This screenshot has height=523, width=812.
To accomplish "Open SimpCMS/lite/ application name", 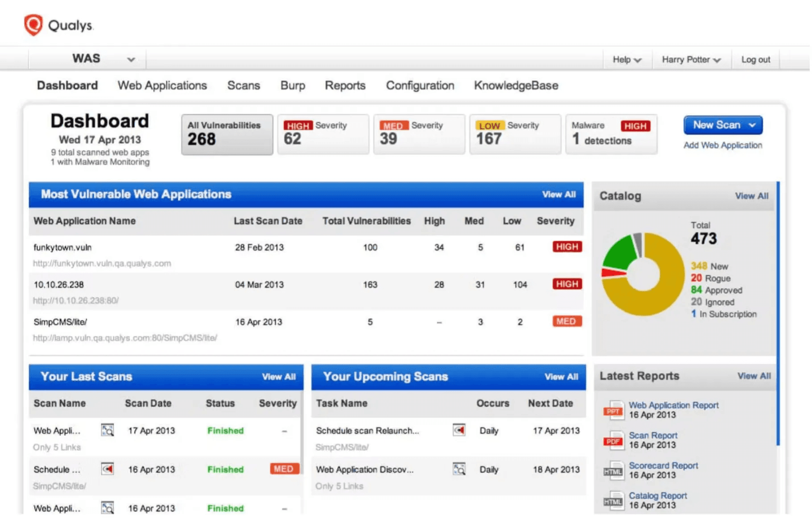I will coord(61,323).
